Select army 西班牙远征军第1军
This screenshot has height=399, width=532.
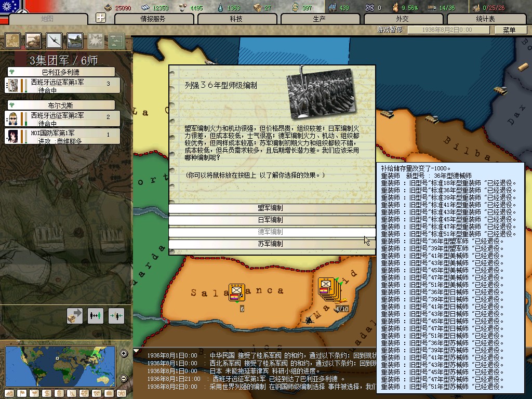[x=63, y=86]
